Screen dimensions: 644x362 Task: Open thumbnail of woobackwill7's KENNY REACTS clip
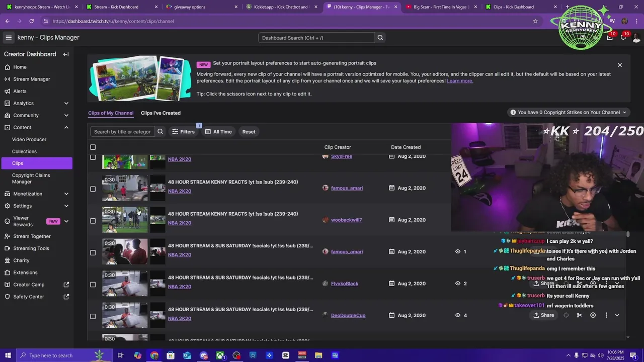coord(125,220)
